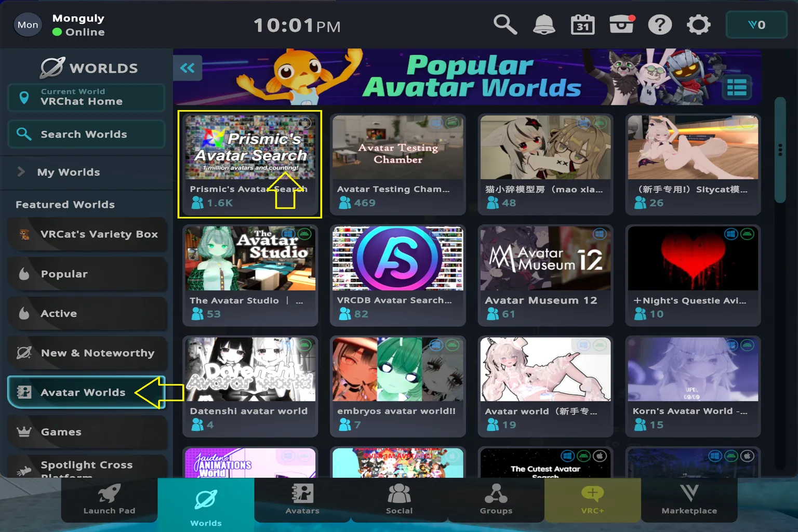Select Popular worlds category
Screen dimensions: 798x532
point(87,274)
